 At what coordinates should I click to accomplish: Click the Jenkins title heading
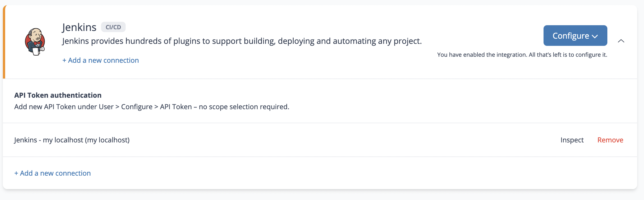pyautogui.click(x=79, y=27)
